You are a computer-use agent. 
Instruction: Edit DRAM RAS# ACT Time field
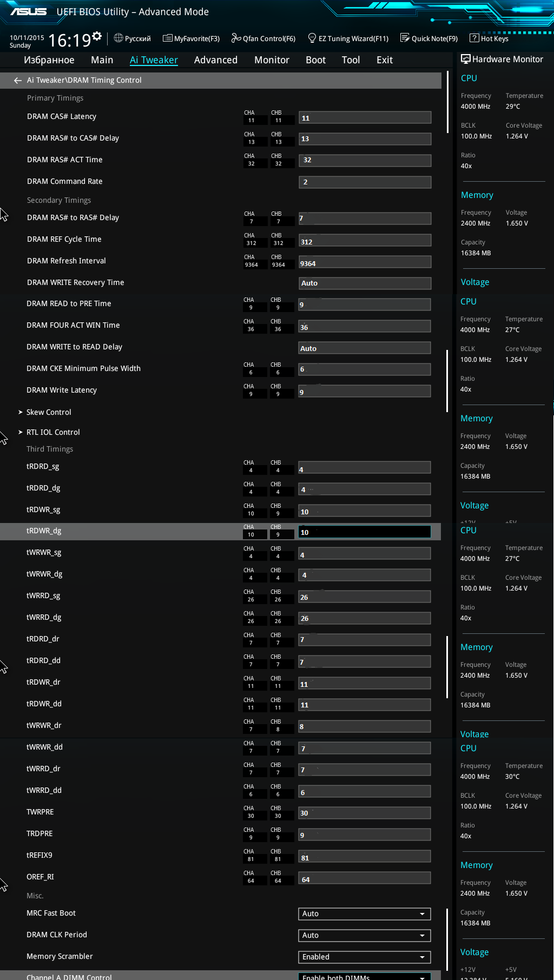click(x=365, y=160)
